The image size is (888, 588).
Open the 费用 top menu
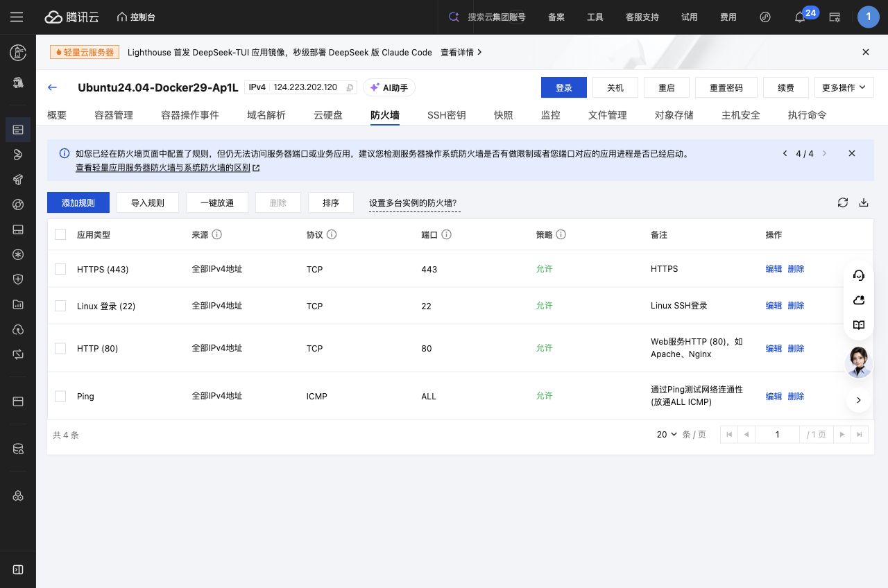[728, 17]
